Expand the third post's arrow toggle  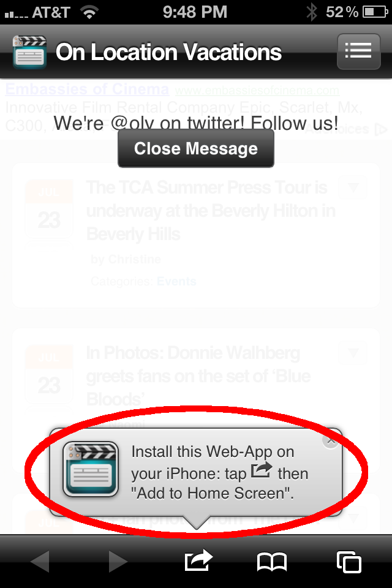(x=353, y=518)
